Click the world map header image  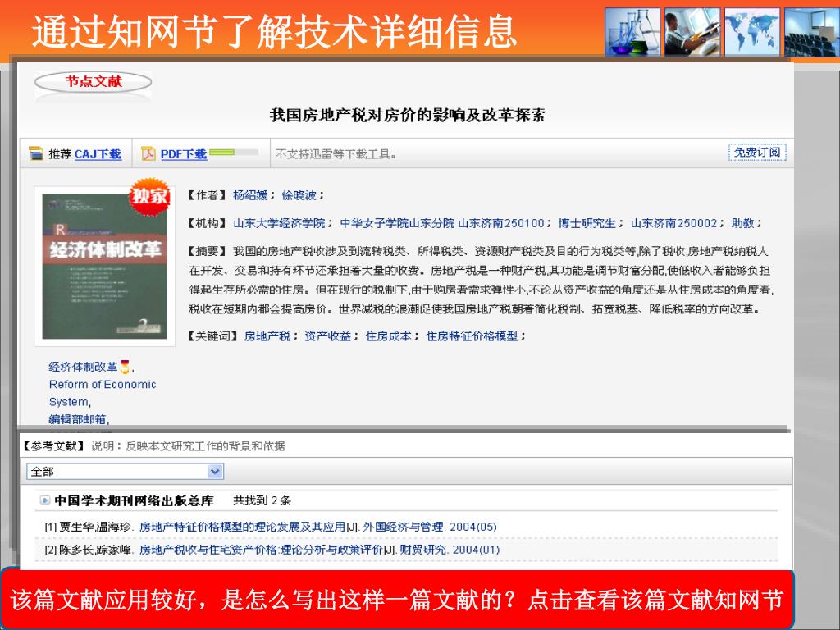click(x=753, y=32)
